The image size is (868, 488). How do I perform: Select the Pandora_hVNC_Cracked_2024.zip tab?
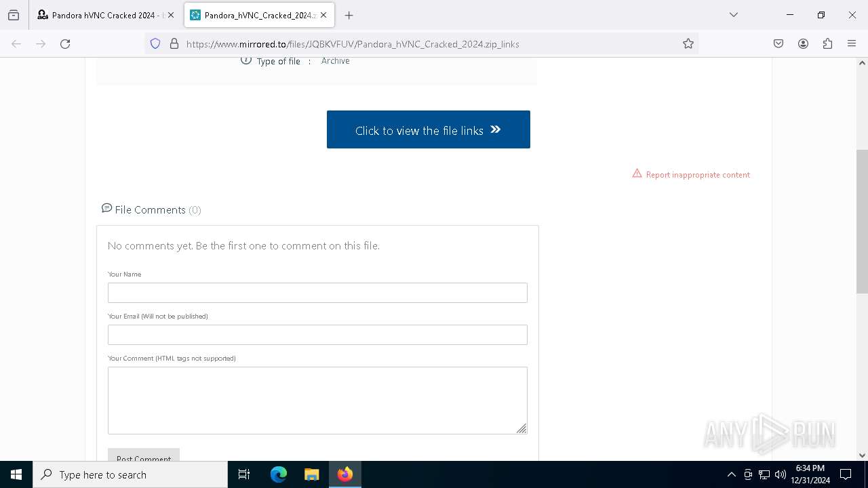pos(260,15)
